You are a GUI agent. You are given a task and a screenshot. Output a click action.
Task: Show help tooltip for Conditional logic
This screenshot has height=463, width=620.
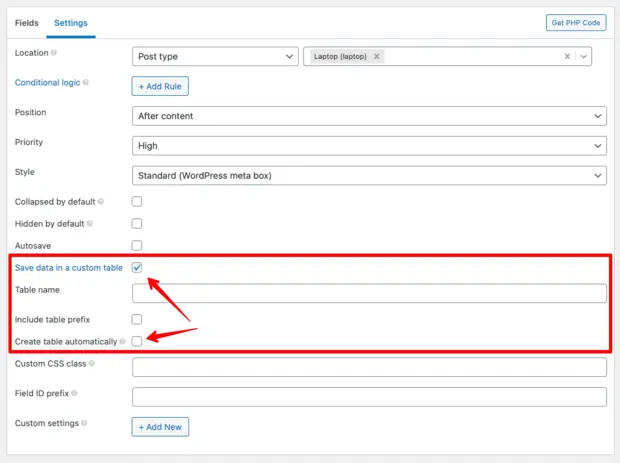[x=86, y=82]
